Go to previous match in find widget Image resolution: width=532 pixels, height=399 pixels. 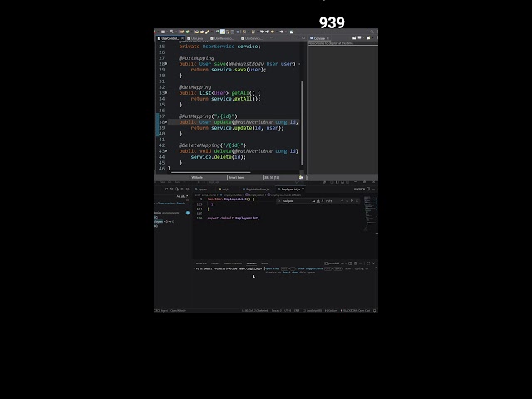coord(342,201)
